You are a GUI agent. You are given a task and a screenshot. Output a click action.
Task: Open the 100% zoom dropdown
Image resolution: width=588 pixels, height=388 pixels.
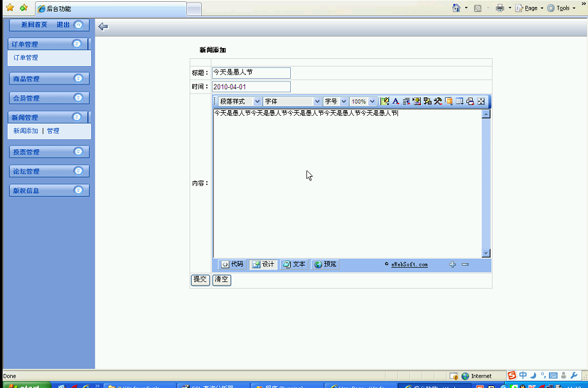coord(363,101)
